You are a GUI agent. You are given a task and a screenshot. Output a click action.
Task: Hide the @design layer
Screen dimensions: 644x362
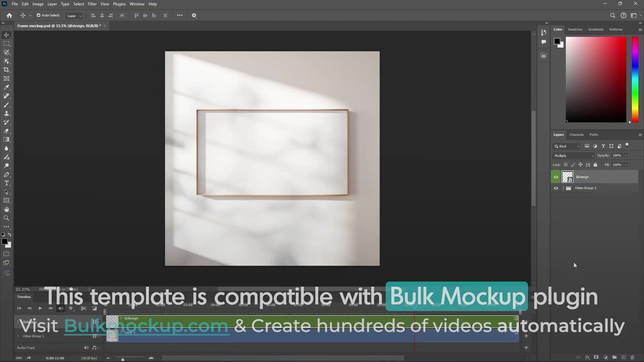pyautogui.click(x=556, y=177)
